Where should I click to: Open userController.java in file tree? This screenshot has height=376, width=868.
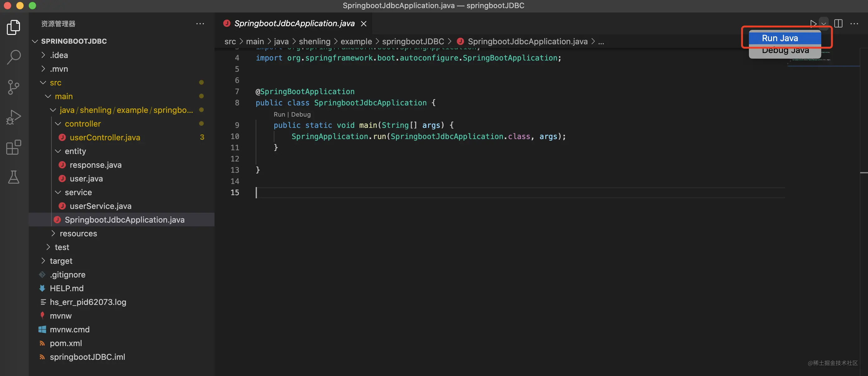click(x=105, y=137)
